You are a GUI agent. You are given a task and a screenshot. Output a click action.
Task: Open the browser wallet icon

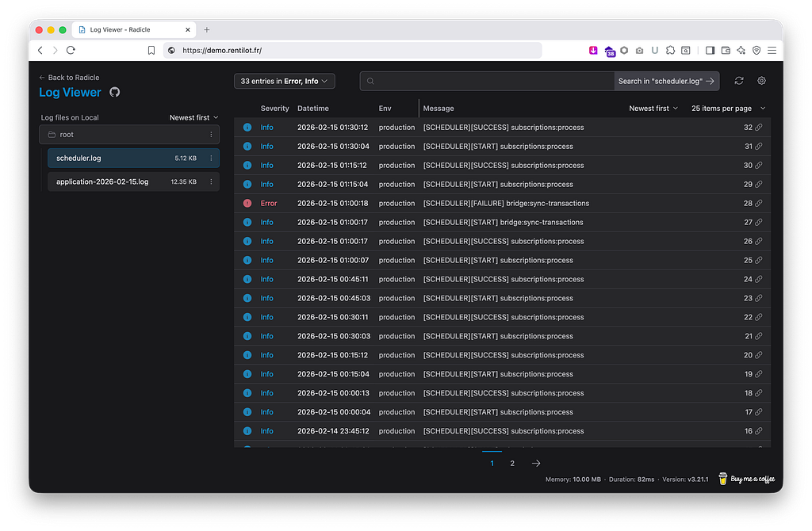pyautogui.click(x=726, y=50)
